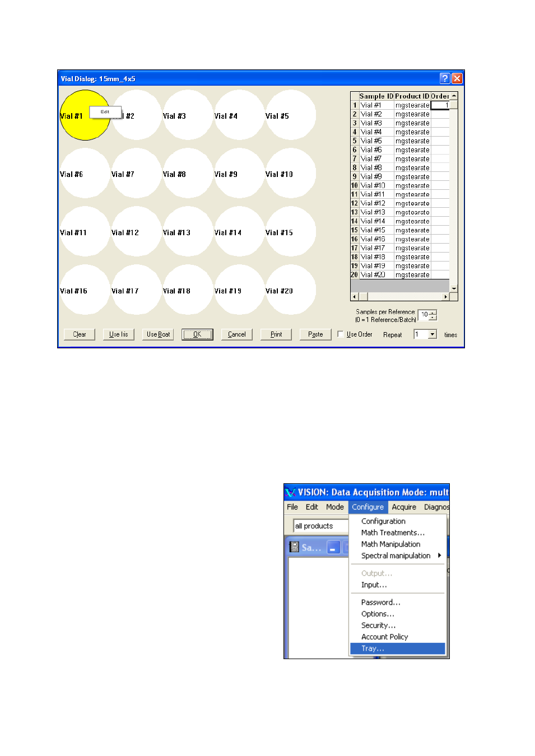The height and width of the screenshot is (756, 535).
Task: Close the Vial Dialog window
Action: (x=457, y=78)
